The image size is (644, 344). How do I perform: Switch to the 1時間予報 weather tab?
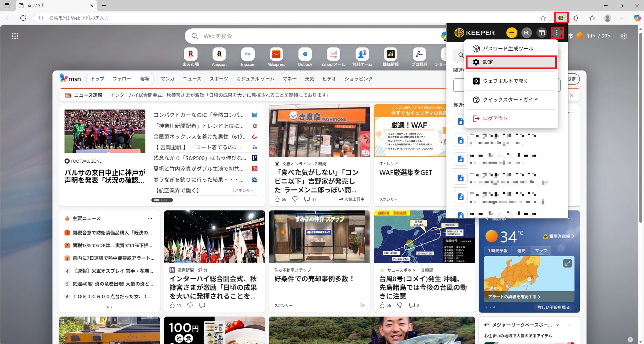click(498, 251)
